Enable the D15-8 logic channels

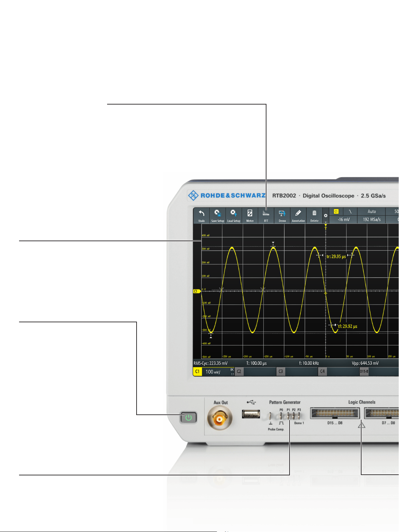coord(364,372)
